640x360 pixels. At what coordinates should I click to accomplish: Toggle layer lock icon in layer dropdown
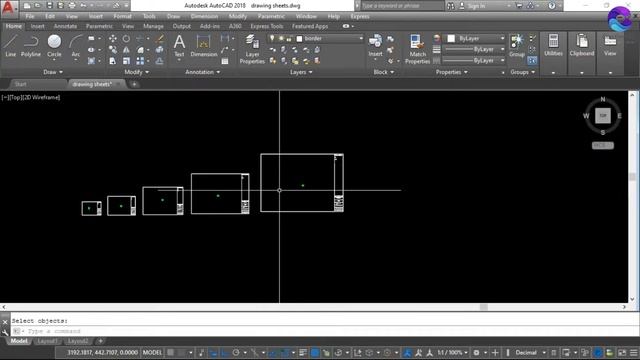coord(289,38)
